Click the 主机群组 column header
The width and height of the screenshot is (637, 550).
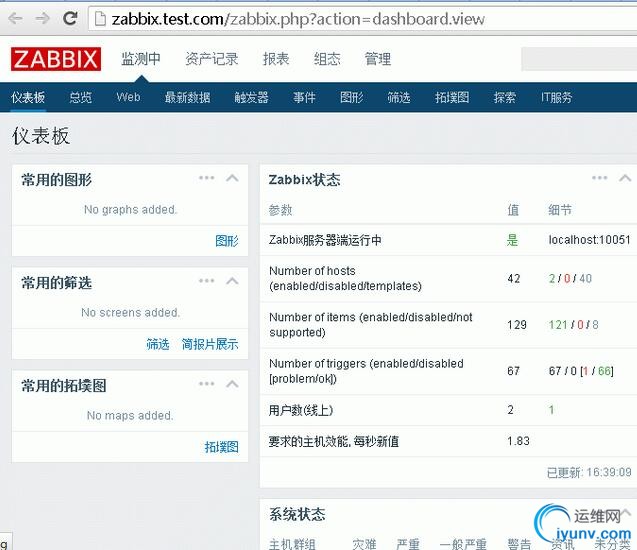(x=292, y=544)
